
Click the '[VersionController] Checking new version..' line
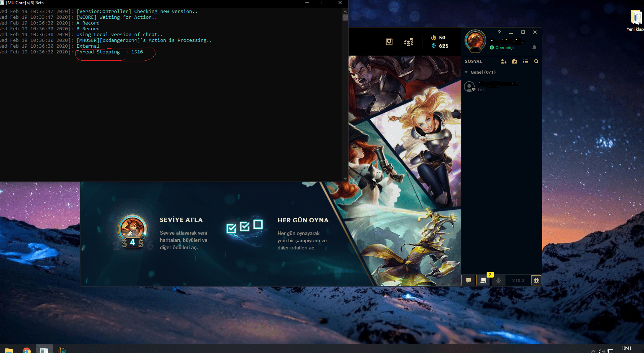[x=137, y=12]
